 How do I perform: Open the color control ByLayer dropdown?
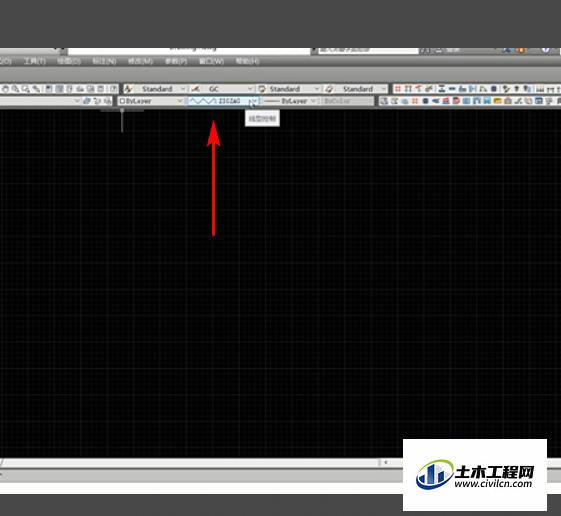150,101
